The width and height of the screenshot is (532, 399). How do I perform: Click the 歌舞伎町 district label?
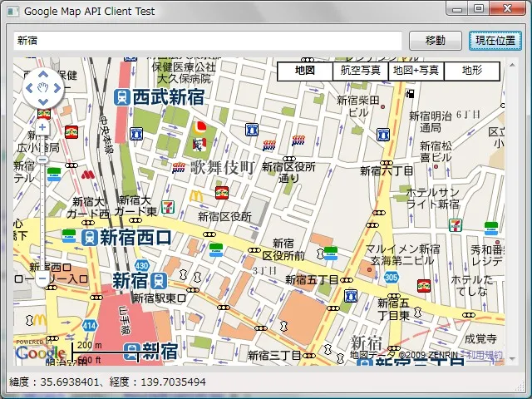tap(222, 167)
